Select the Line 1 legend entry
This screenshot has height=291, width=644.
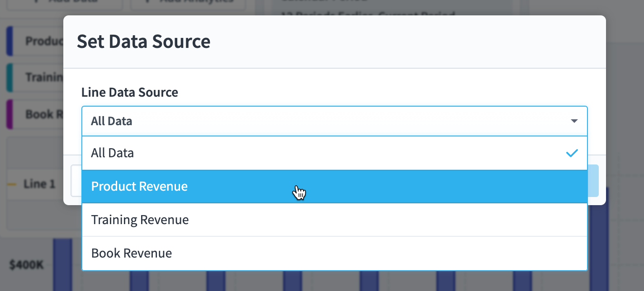pos(39,184)
